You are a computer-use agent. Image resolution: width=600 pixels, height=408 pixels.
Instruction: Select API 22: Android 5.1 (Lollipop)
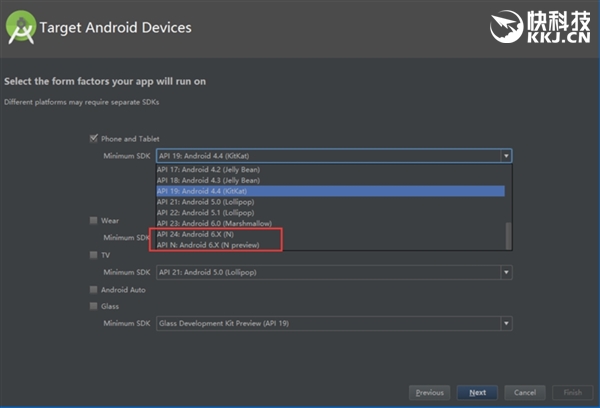click(x=331, y=212)
